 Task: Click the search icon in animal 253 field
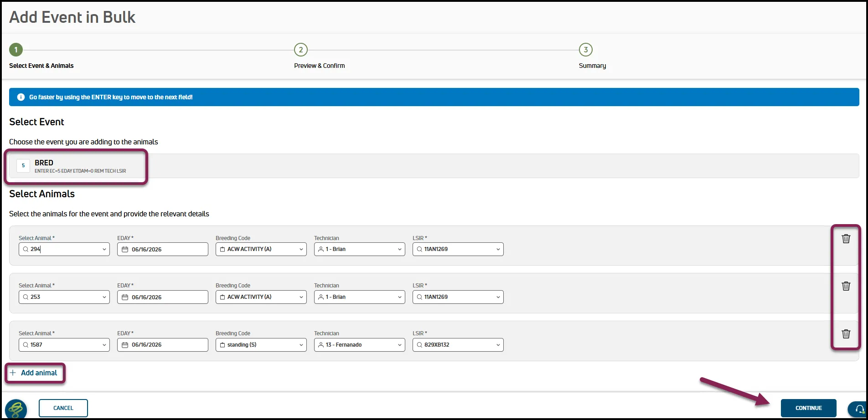[x=26, y=297]
